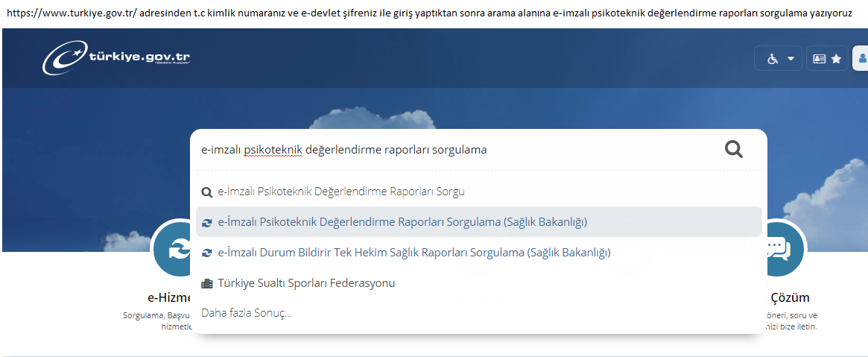Image resolution: width=868 pixels, height=357 pixels.
Task: Open 'e-İmzalı Psikoteknik Değerlendirme Raporları Sorgulama (Sağlık Bakanlığı)' result
Action: [479, 222]
